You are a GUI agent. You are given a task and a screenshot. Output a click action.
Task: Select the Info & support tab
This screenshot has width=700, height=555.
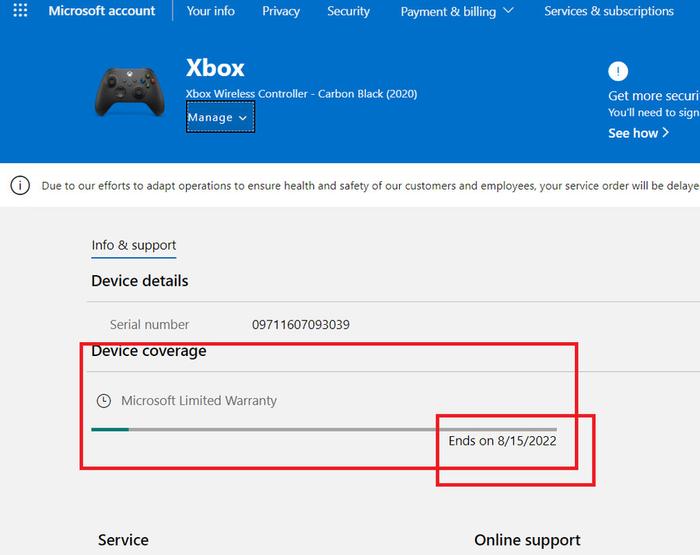coord(134,245)
